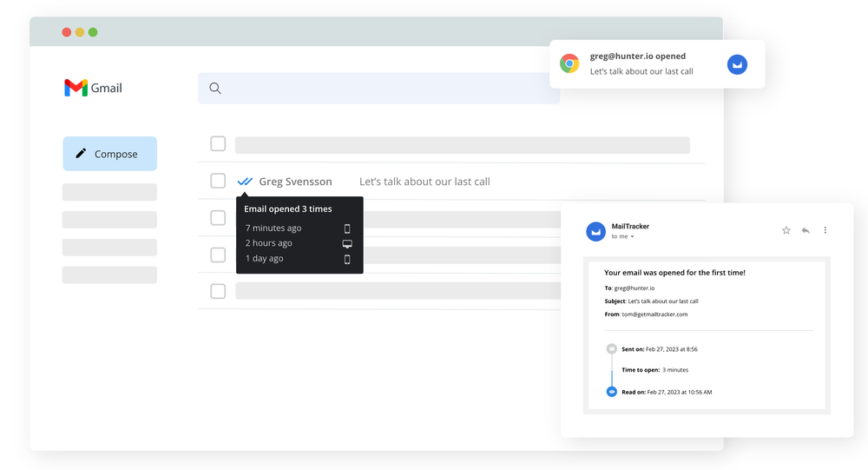The width and height of the screenshot is (868, 470).
Task: Click '2 hours ago' entry
Action: click(268, 242)
